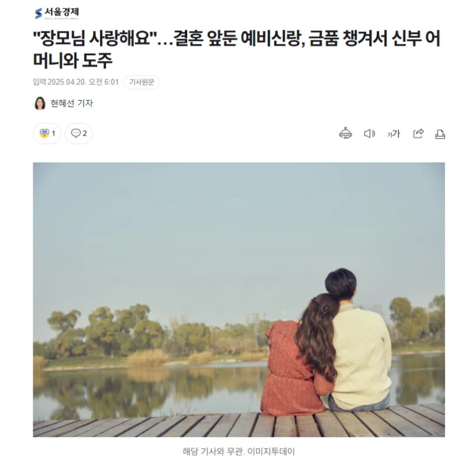
Task: Click the surprised emoji reaction icon
Action: [x=44, y=133]
